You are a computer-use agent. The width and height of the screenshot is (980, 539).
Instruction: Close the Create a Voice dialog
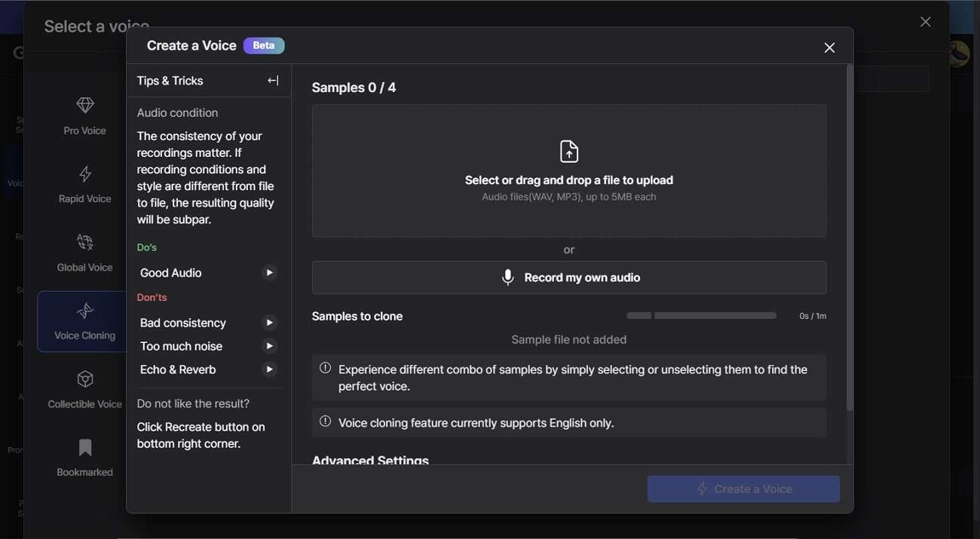point(829,47)
